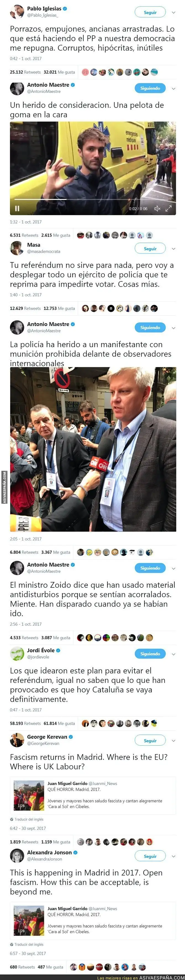Open options chevron on Masa tweet
Image resolution: width=185 pixels, height=980 pixels.
coord(174,249)
